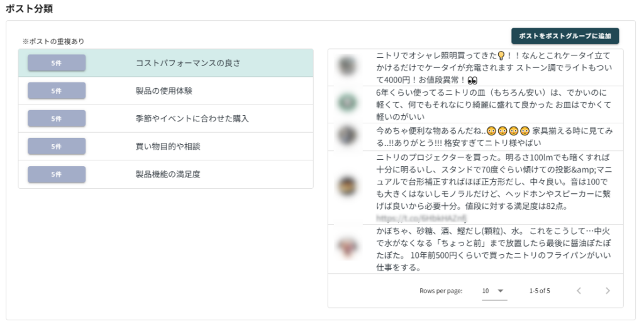Go to previous page of posts

pos(579,291)
